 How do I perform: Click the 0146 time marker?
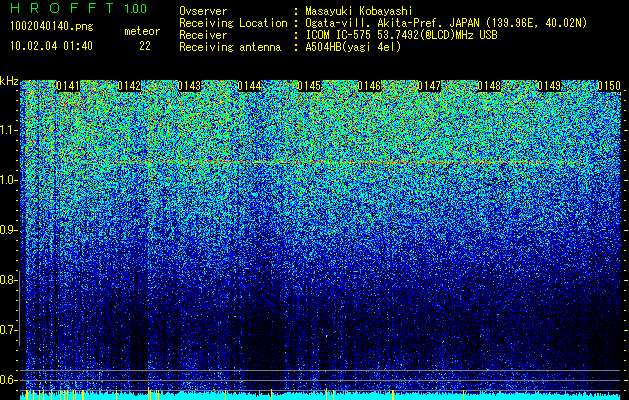369,86
